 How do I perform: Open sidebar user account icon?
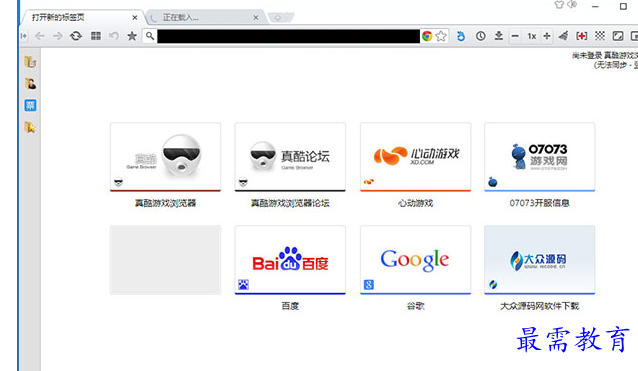pos(30,83)
